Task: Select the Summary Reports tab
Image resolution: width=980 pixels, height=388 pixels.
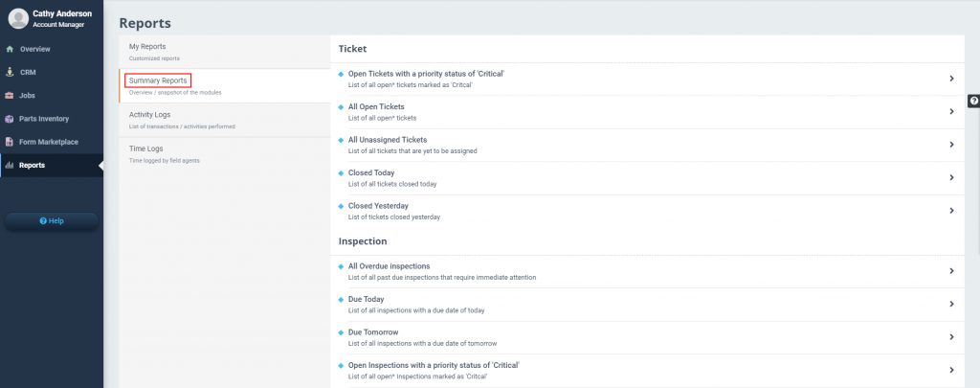Action: (158, 80)
